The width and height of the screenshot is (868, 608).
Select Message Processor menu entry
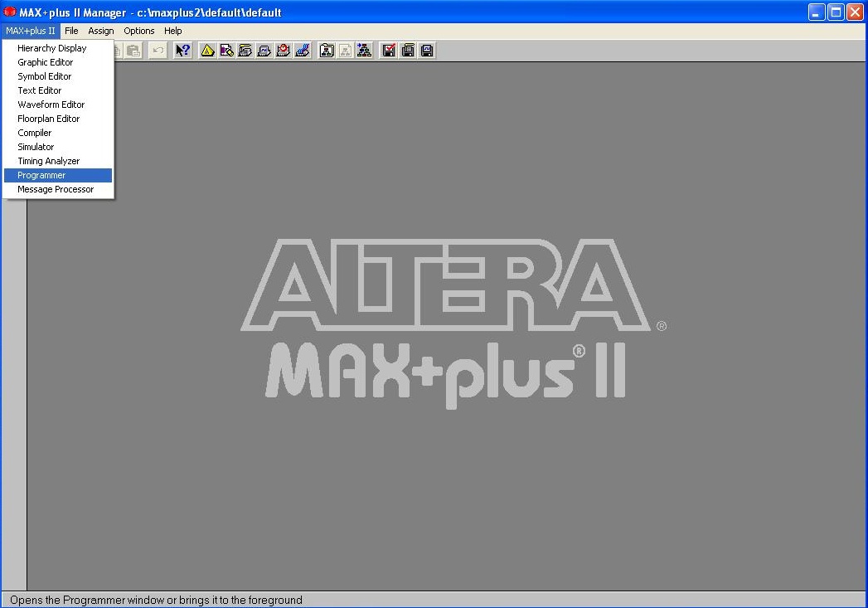coord(58,189)
